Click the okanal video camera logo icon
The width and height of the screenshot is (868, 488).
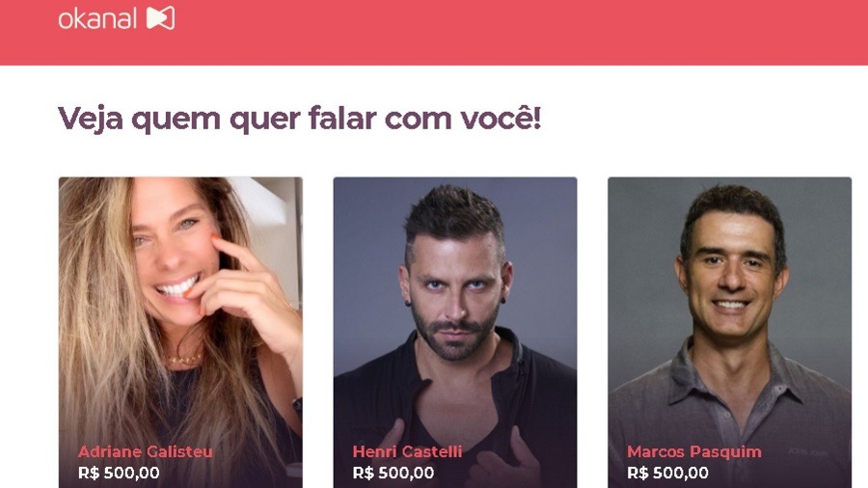point(160,18)
